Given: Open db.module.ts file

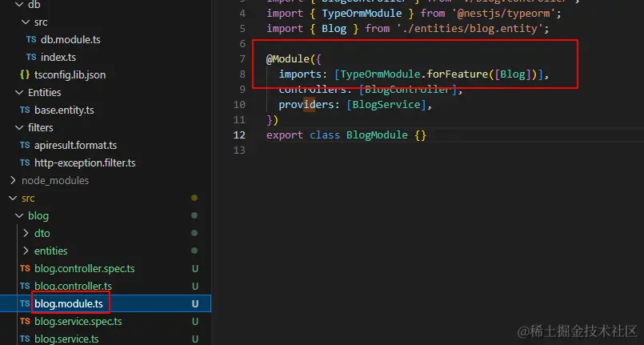Looking at the screenshot, I should point(70,39).
